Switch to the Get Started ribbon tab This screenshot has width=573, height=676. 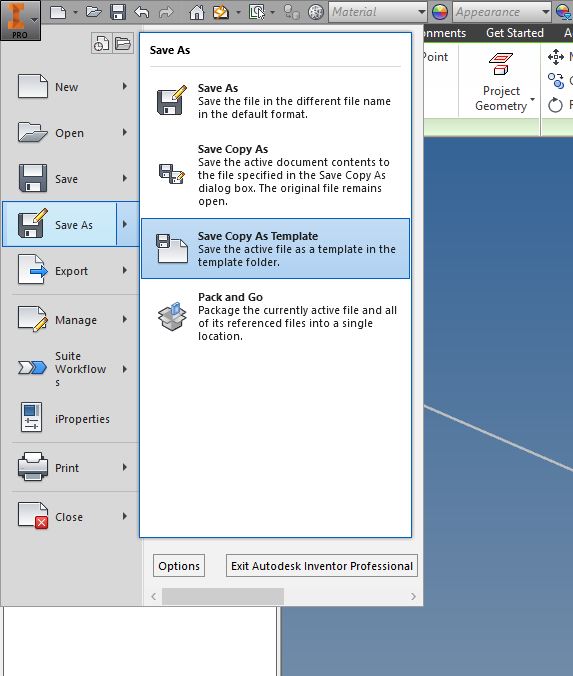pos(514,33)
